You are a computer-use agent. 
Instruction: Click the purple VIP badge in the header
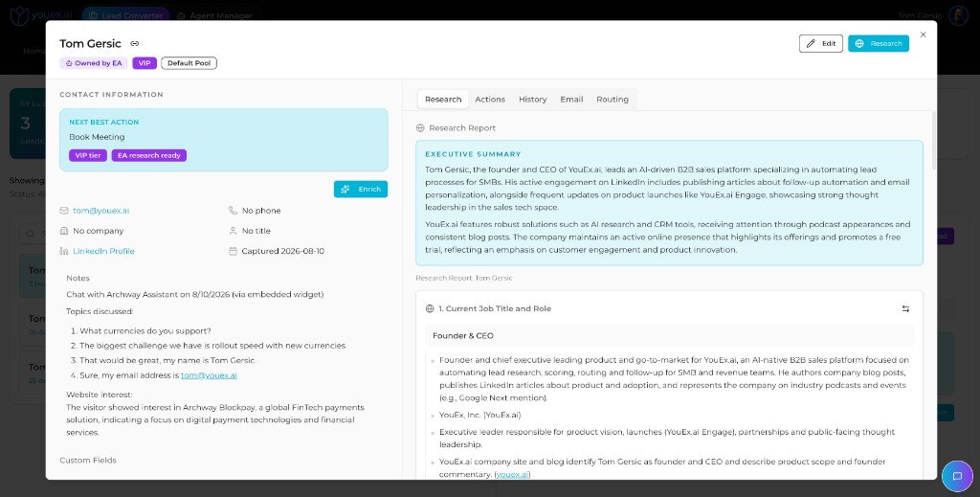[x=145, y=63]
